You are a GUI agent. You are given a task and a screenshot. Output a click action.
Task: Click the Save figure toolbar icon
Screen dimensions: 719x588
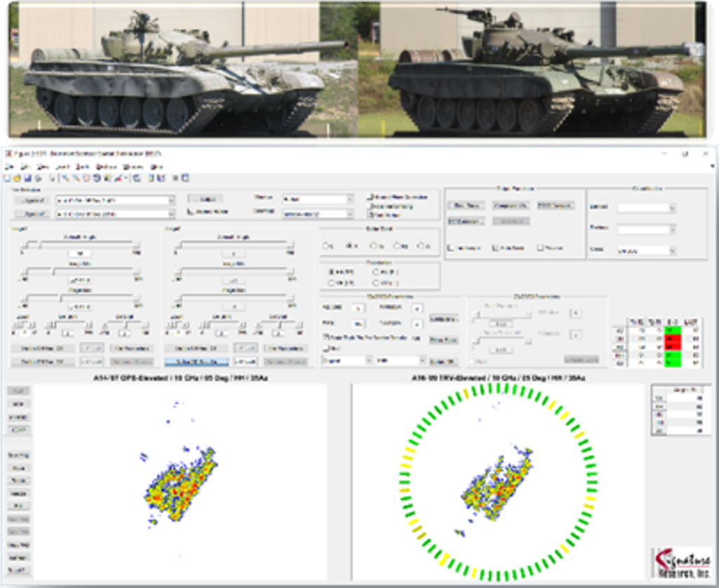pos(27,176)
